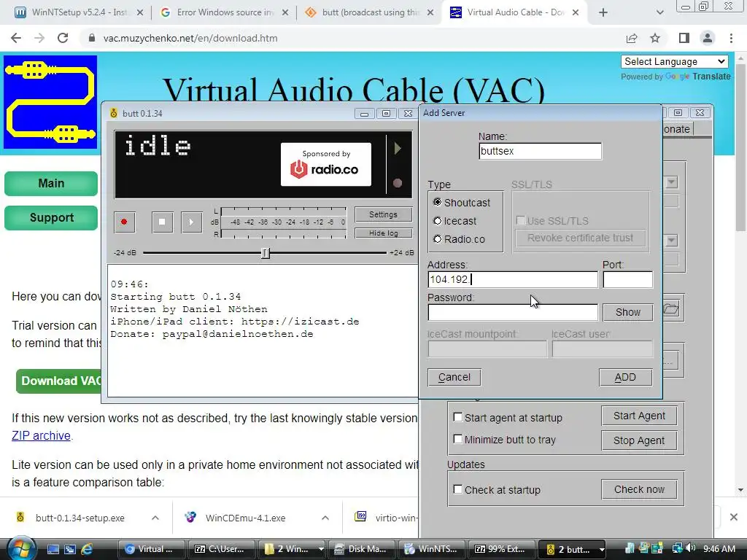Click the Hide log button

[383, 233]
